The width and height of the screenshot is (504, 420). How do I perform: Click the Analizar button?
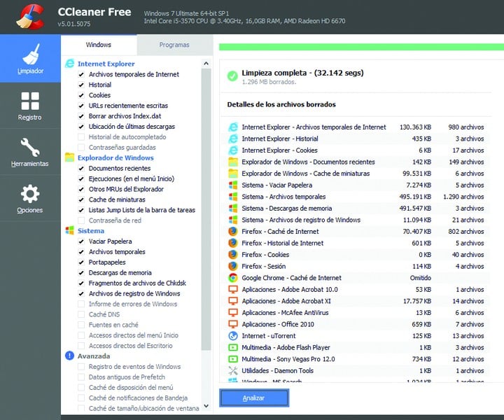coord(254,398)
